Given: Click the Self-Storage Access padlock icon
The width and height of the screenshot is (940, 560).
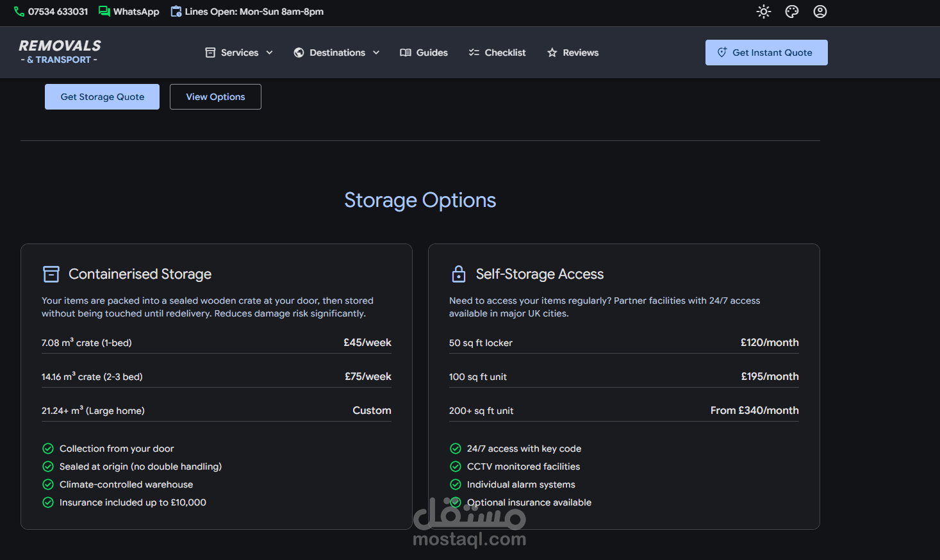Looking at the screenshot, I should click(459, 274).
